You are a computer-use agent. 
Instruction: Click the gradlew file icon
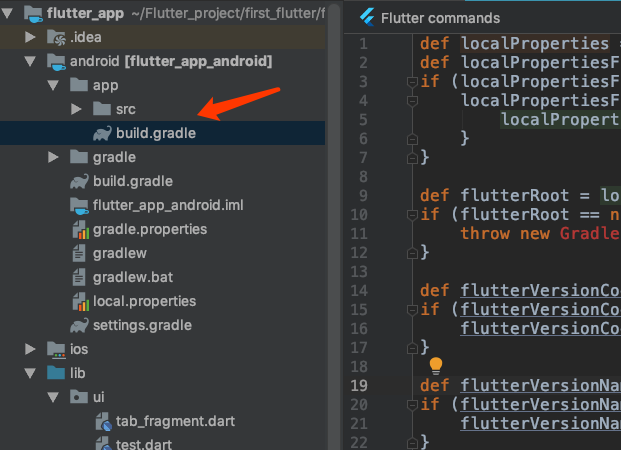click(x=79, y=253)
